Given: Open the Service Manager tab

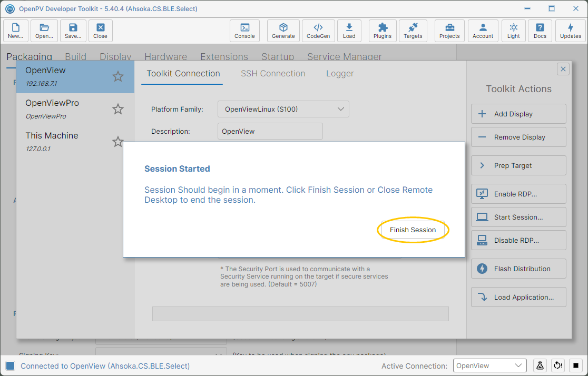Looking at the screenshot, I should (344, 56).
